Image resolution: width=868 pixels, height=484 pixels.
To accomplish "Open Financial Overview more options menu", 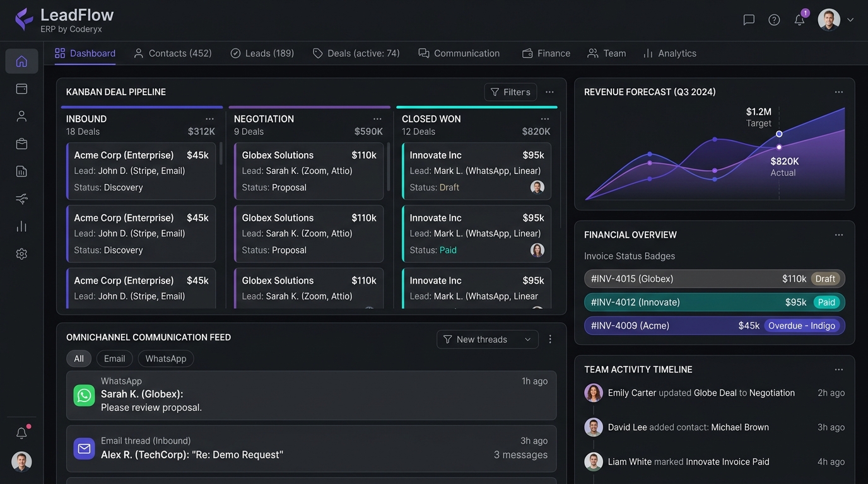I will (839, 235).
